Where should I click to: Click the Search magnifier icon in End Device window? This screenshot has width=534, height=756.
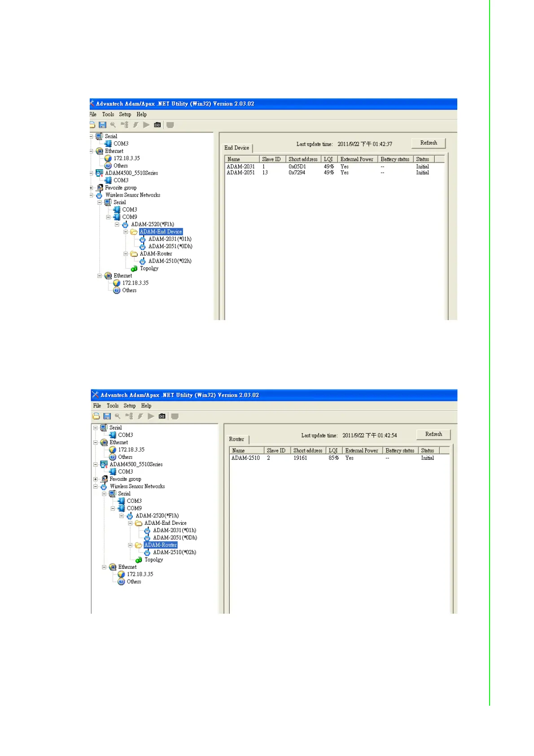tap(113, 125)
